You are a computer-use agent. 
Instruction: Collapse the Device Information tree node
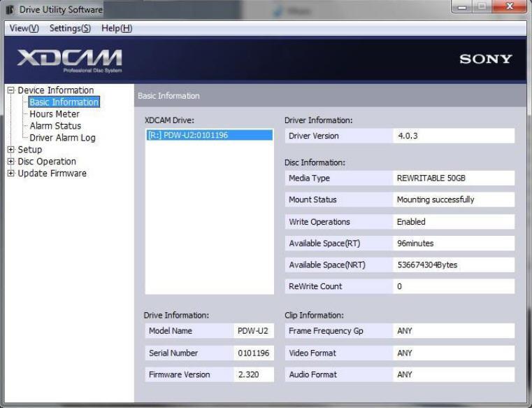[x=10, y=90]
